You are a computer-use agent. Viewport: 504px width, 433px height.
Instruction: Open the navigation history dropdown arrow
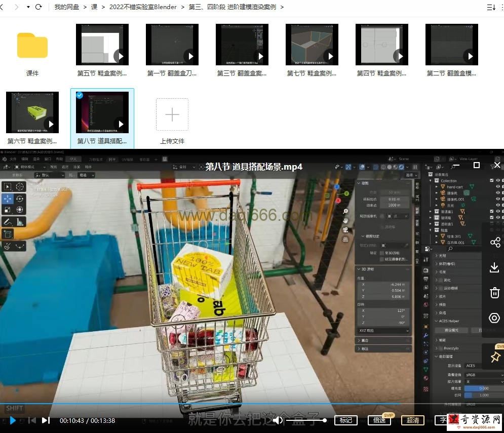(28, 7)
